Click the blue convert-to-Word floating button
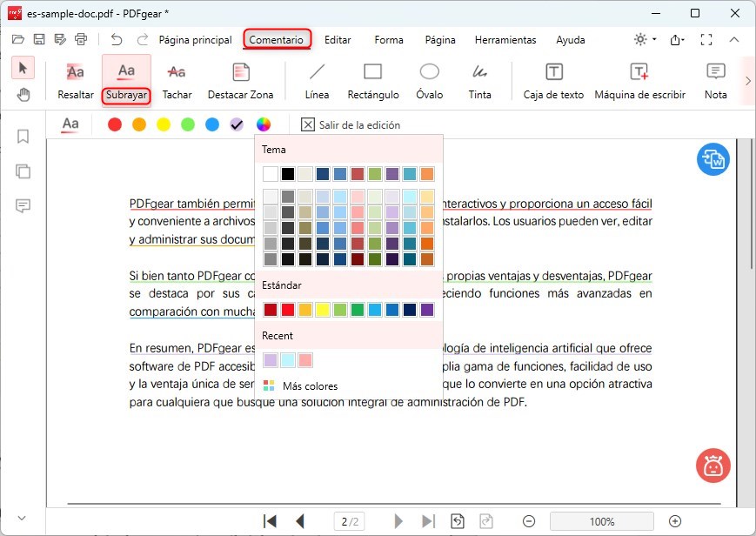Image resolution: width=756 pixels, height=536 pixels. [713, 159]
